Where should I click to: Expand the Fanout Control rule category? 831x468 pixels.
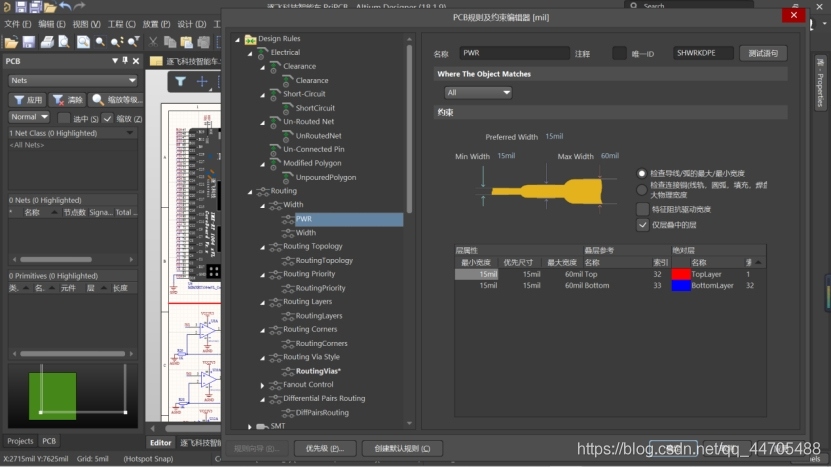tap(262, 385)
